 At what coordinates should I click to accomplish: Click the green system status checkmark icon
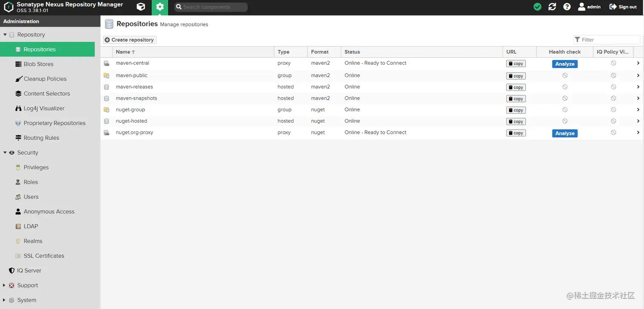pyautogui.click(x=538, y=7)
